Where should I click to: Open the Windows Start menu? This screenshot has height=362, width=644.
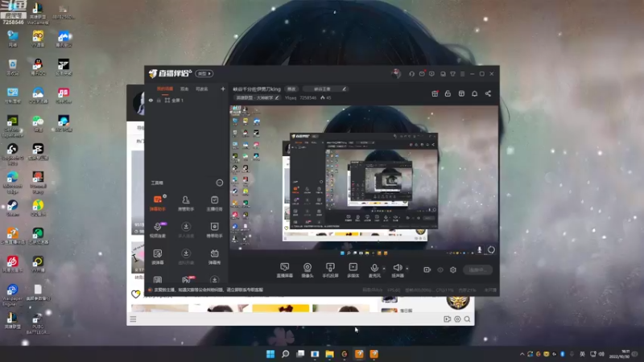270,354
